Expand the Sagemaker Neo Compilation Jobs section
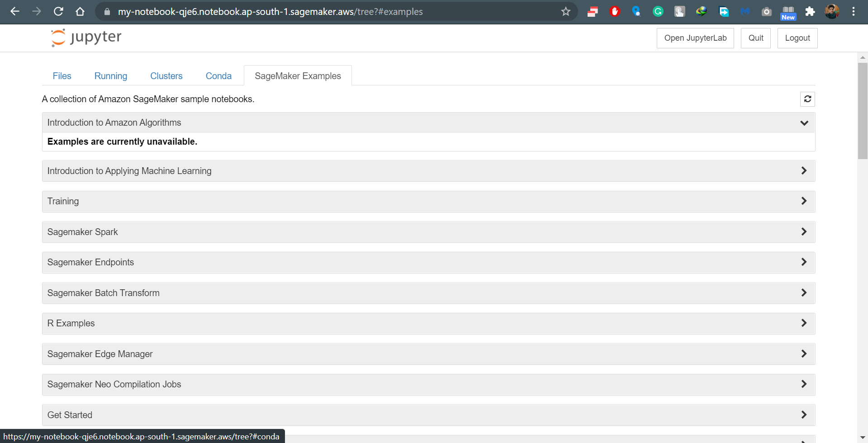This screenshot has height=443, width=868. [x=428, y=384]
